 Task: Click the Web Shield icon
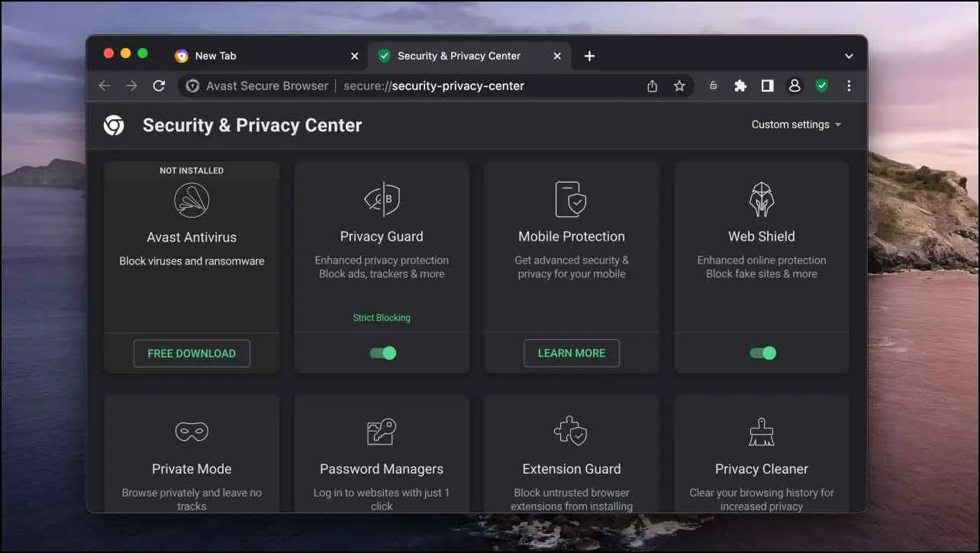point(761,199)
